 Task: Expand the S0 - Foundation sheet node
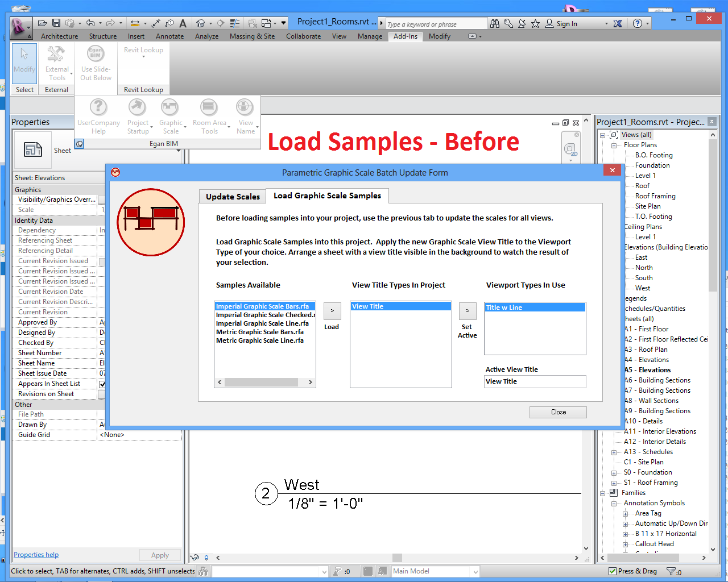pyautogui.click(x=614, y=473)
